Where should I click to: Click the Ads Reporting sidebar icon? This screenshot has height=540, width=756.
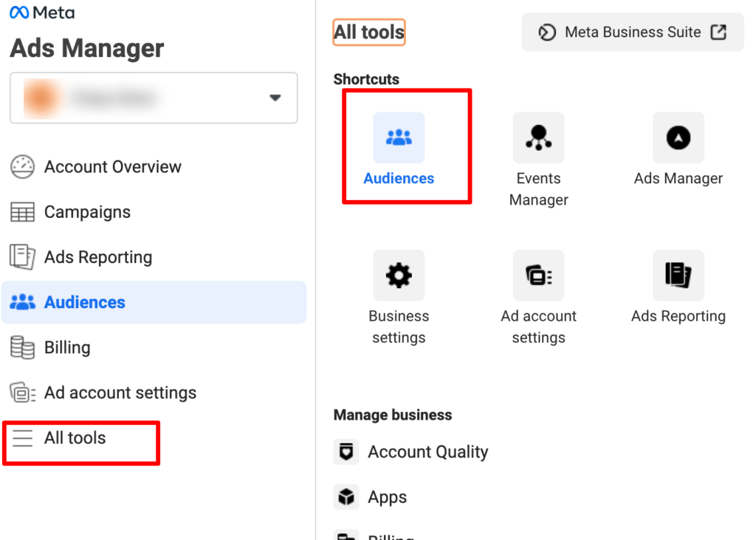[x=22, y=257]
